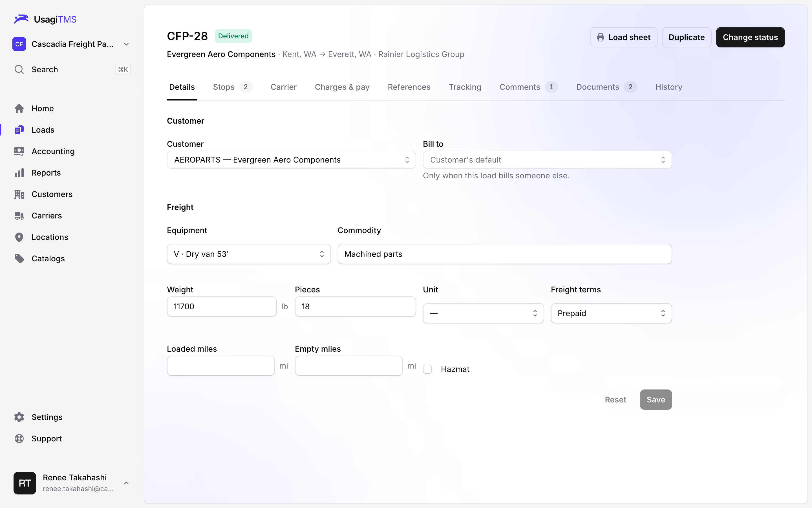Open the Equipment dropdown
The image size is (812, 508).
pos(249,254)
